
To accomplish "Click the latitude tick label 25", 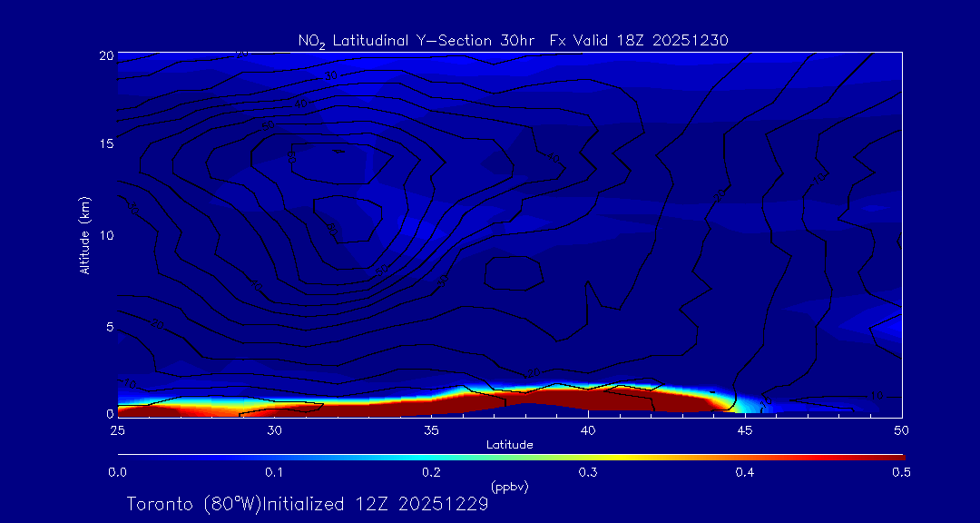I will click(x=117, y=430).
